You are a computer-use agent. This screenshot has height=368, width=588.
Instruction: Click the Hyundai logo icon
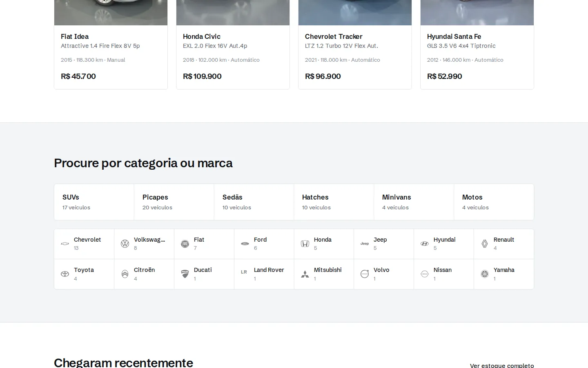tap(425, 244)
